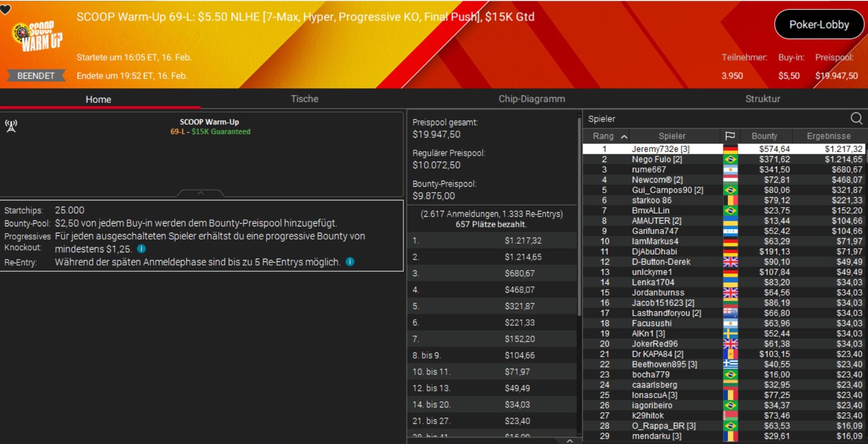
Task: Click the broadcast antenna icon
Action: tap(11, 126)
